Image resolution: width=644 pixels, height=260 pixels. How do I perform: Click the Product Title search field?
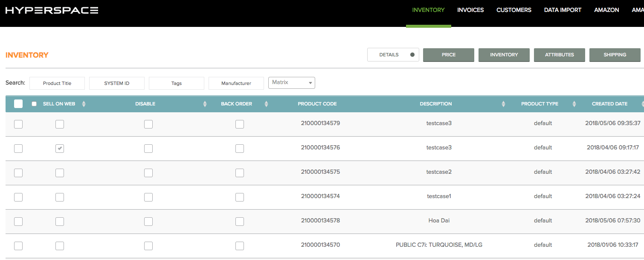point(57,83)
